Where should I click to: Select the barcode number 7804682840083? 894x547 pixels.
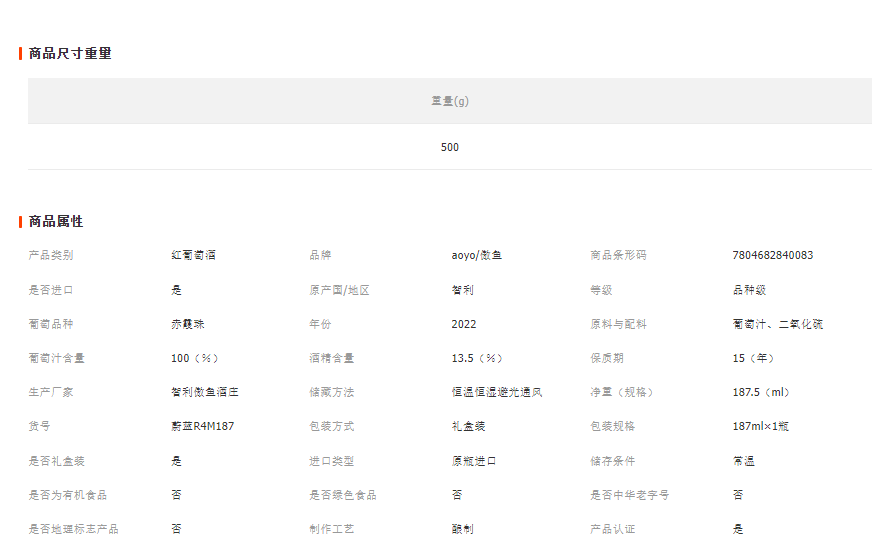tap(772, 255)
